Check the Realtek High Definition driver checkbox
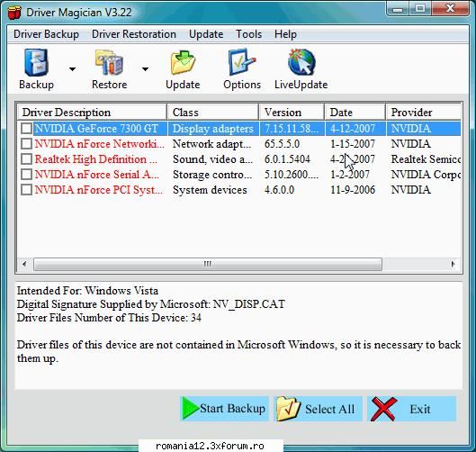This screenshot has width=476, height=452. 26,158
